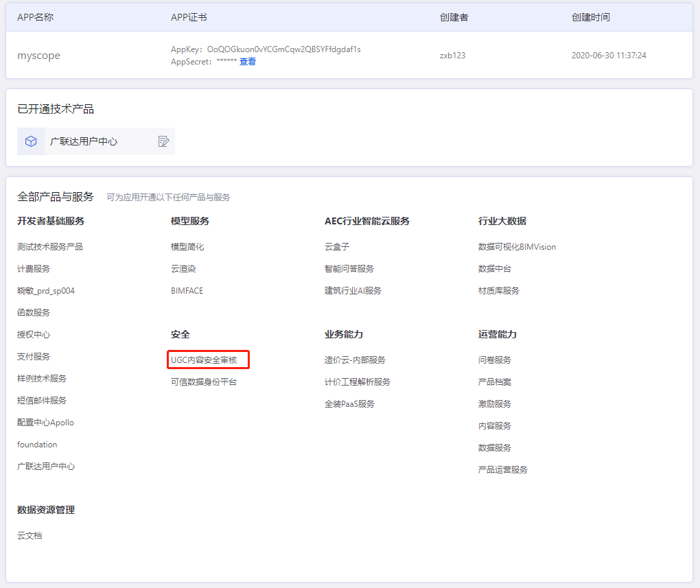Screen dimensions: 700x588
Task: Click the edit icon beside 广联达用户中心
Action: point(163,141)
